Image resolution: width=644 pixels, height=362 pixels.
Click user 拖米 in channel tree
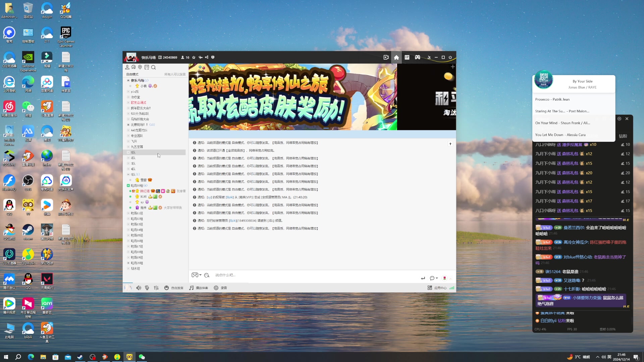[144, 208]
